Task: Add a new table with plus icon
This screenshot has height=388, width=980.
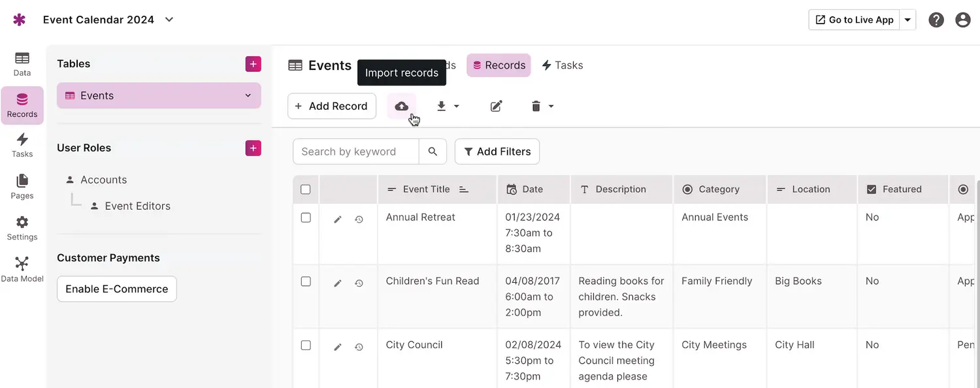Action: coord(253,64)
